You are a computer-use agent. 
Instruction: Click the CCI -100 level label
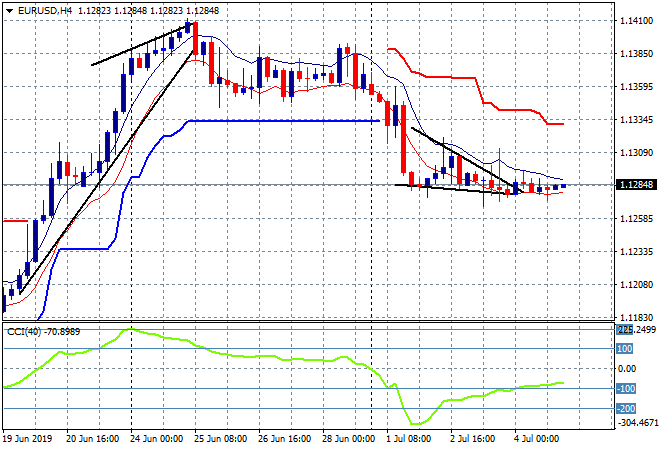[x=626, y=389]
